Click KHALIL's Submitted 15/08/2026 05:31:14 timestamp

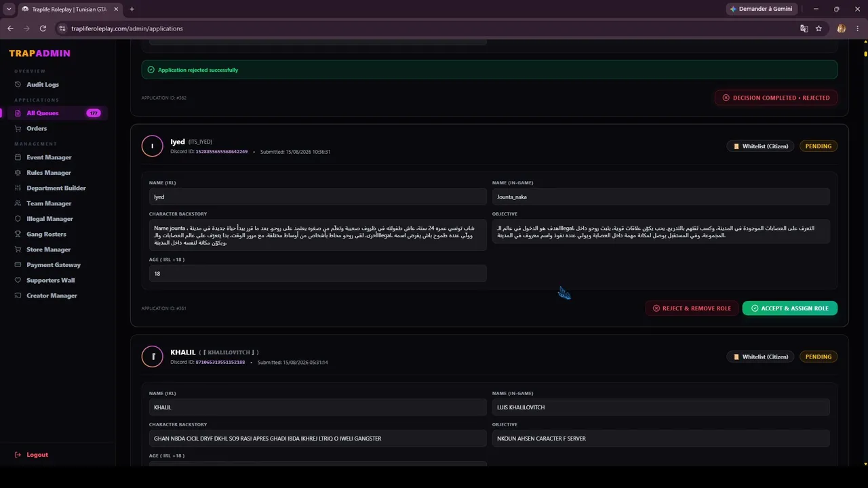click(293, 363)
